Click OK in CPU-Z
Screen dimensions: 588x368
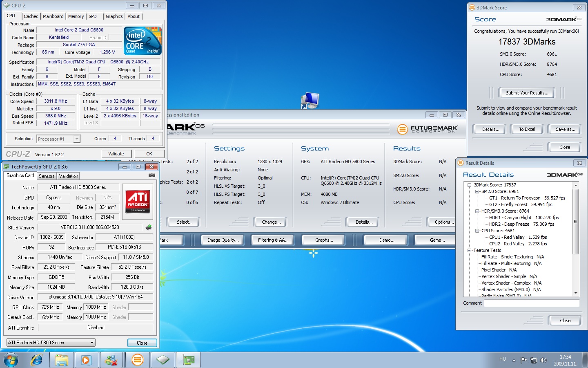tap(149, 154)
